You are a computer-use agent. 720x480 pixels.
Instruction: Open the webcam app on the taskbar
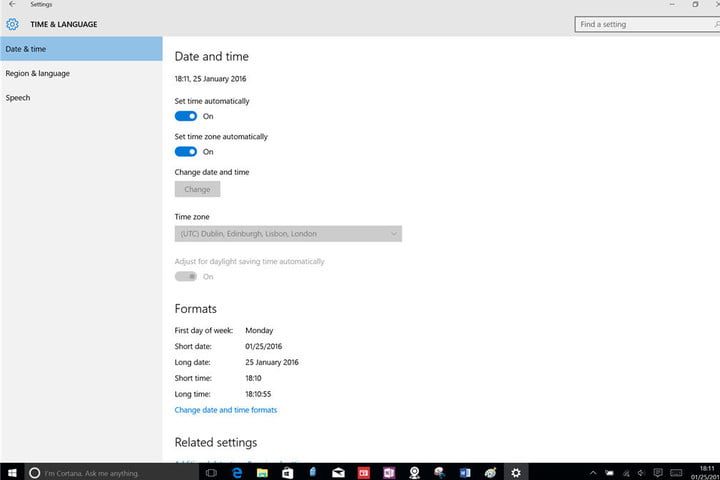click(414, 473)
